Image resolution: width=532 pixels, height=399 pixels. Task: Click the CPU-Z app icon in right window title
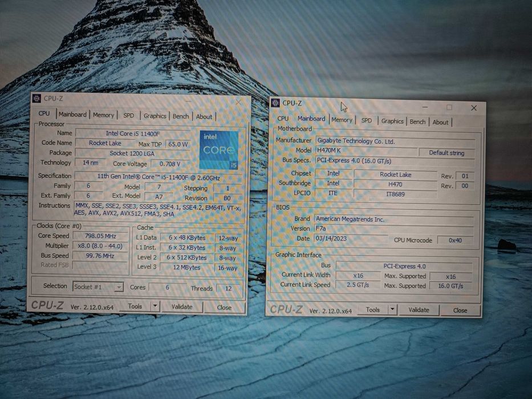click(275, 103)
